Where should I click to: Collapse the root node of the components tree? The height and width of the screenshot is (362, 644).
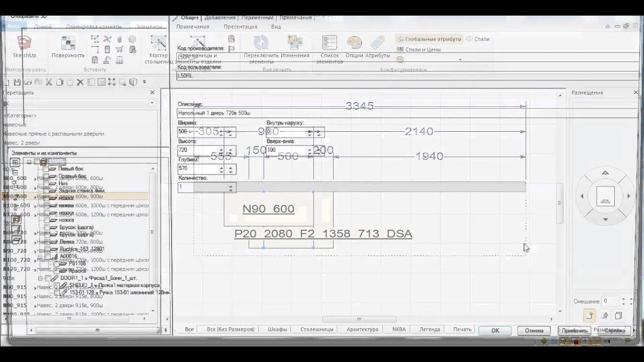(x=29, y=162)
